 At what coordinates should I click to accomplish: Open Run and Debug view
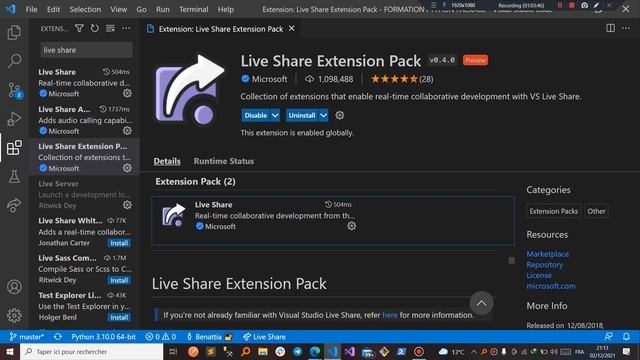(x=14, y=119)
